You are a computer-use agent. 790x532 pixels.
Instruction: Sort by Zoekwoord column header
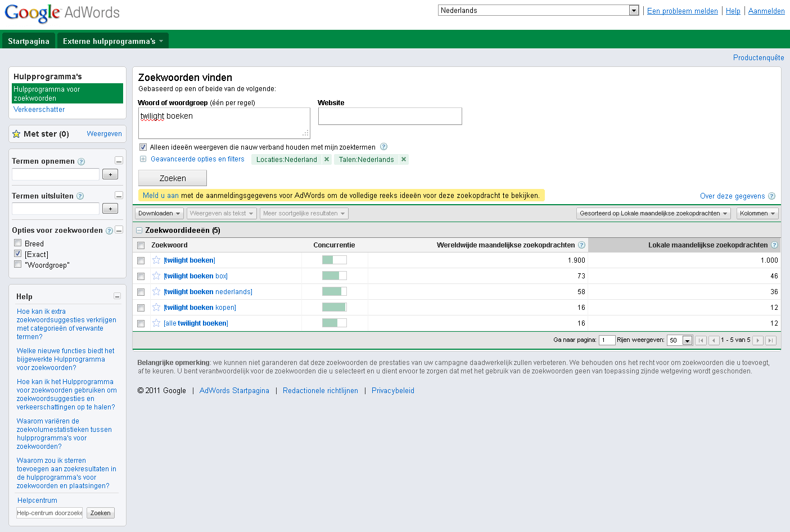(x=169, y=245)
